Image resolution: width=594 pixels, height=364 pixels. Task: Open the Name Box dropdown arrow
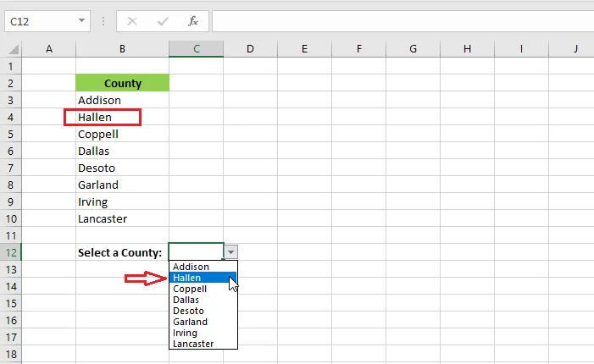point(81,20)
